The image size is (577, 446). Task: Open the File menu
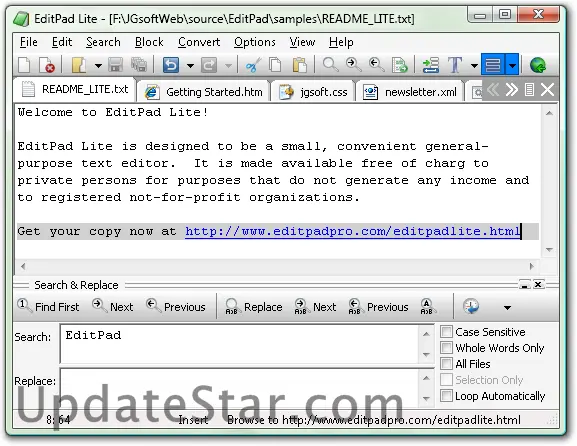28,42
